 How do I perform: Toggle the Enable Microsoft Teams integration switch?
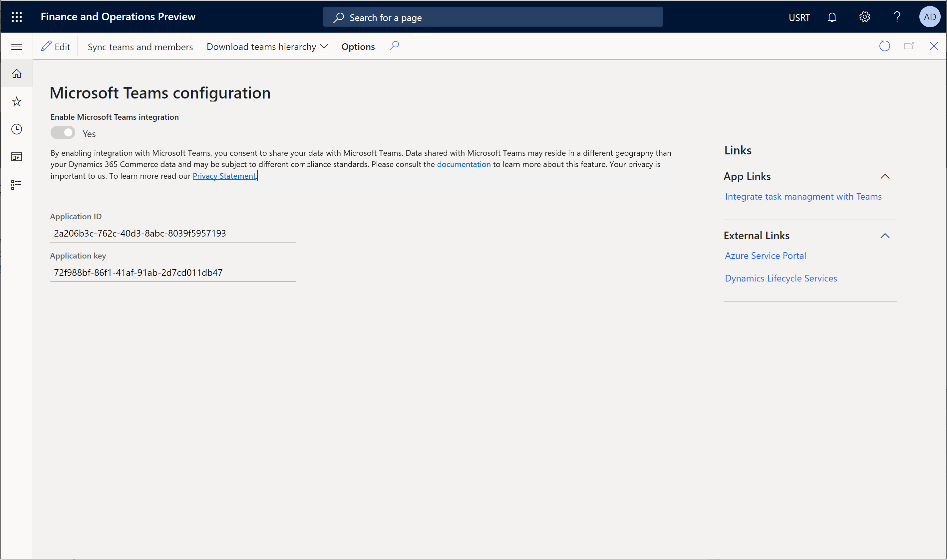coord(63,133)
